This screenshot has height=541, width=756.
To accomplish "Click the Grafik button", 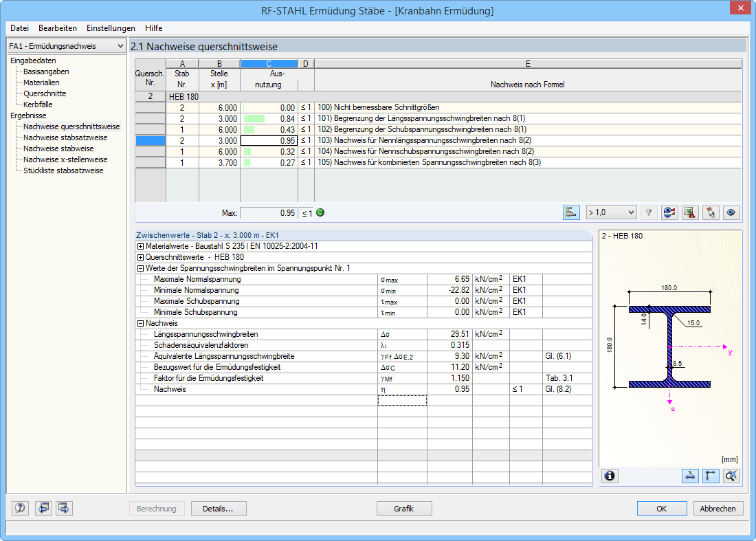I will 404,509.
